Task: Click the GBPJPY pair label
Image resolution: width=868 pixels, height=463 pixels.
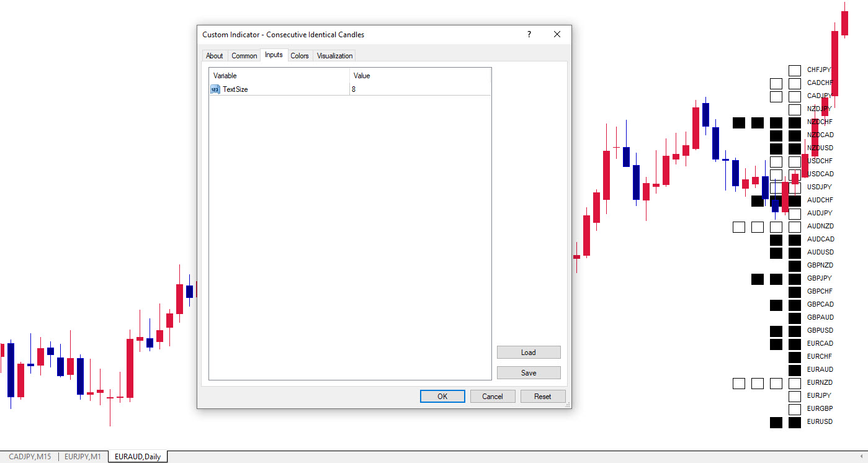Action: 820,278
